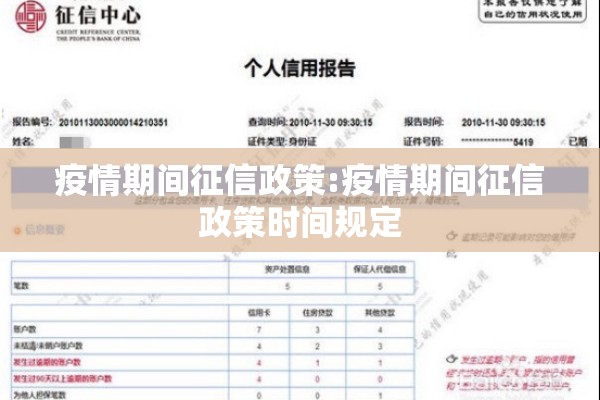Image resolution: width=600 pixels, height=400 pixels.
Task: Click the 账户数 row label
Action: pos(25,329)
